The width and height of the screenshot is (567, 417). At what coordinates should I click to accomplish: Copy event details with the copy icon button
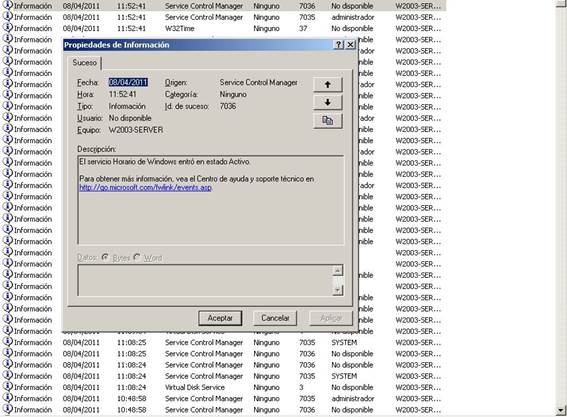click(328, 121)
